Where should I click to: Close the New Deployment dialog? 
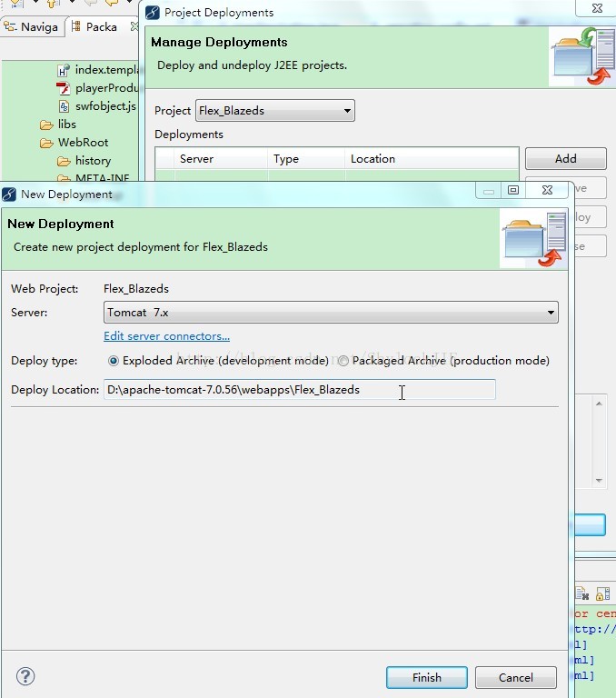[547, 190]
